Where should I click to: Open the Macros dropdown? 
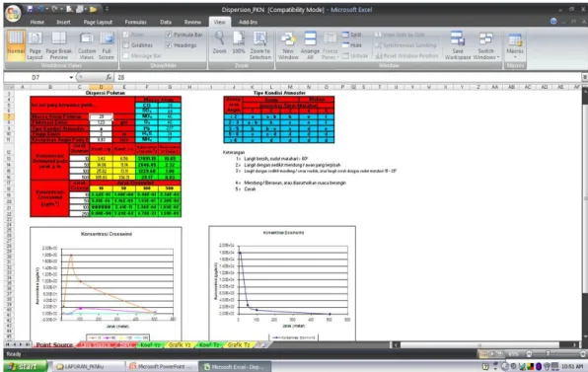[515, 45]
